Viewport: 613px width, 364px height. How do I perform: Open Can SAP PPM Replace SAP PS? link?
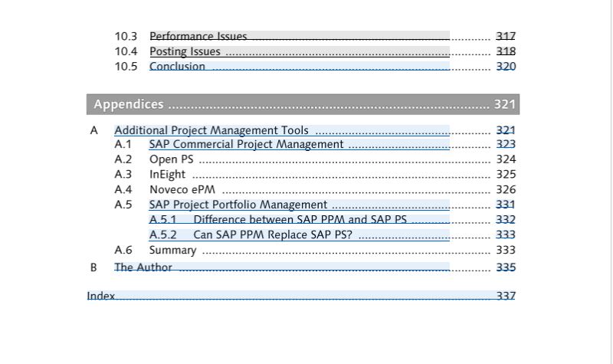click(300, 234)
